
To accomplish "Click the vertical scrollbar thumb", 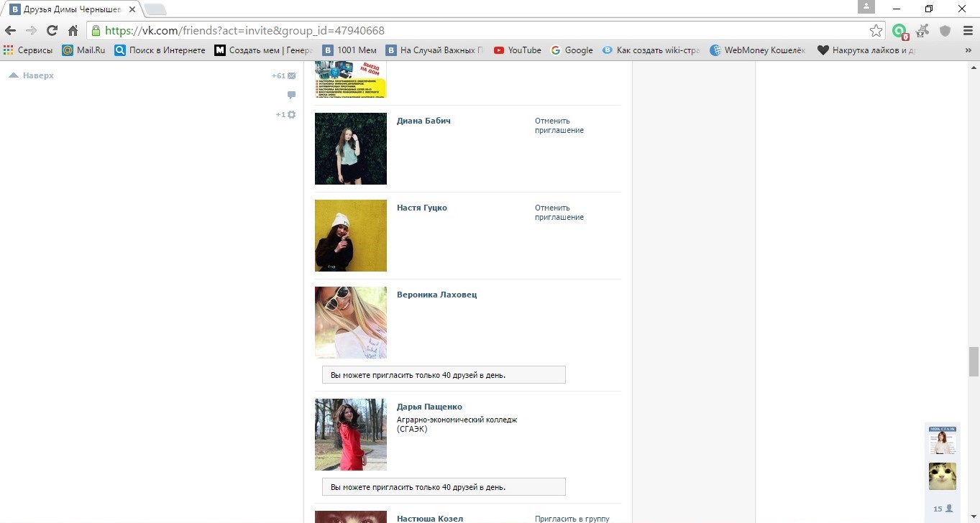I will [974, 361].
